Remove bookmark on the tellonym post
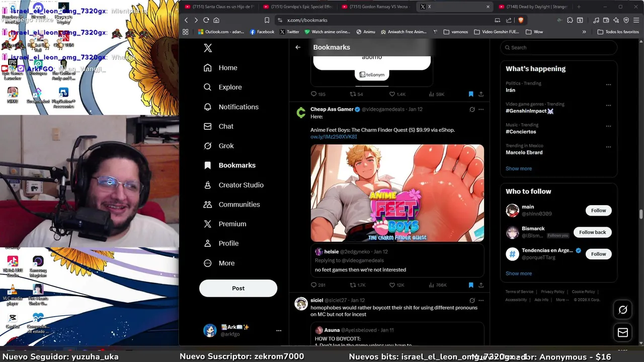644x362 pixels. (x=471, y=94)
